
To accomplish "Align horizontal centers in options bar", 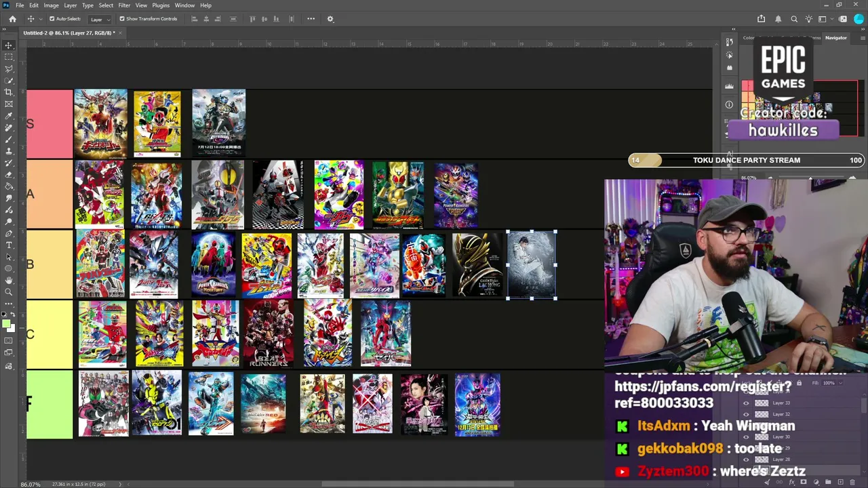I will coord(206,19).
